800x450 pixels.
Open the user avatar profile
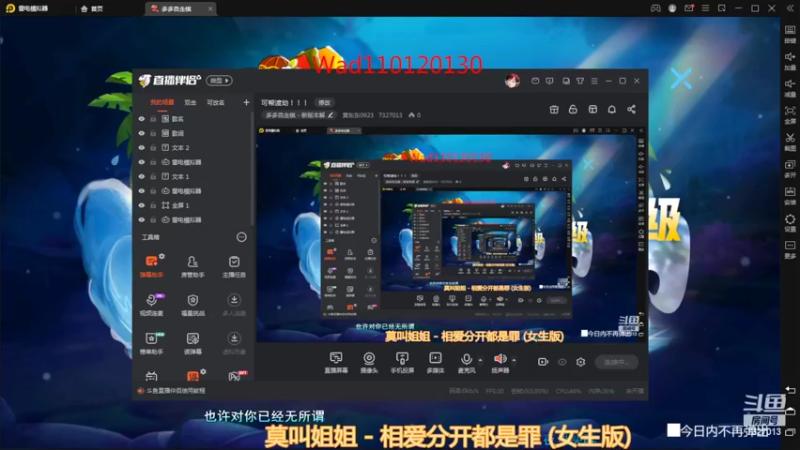pos(512,81)
